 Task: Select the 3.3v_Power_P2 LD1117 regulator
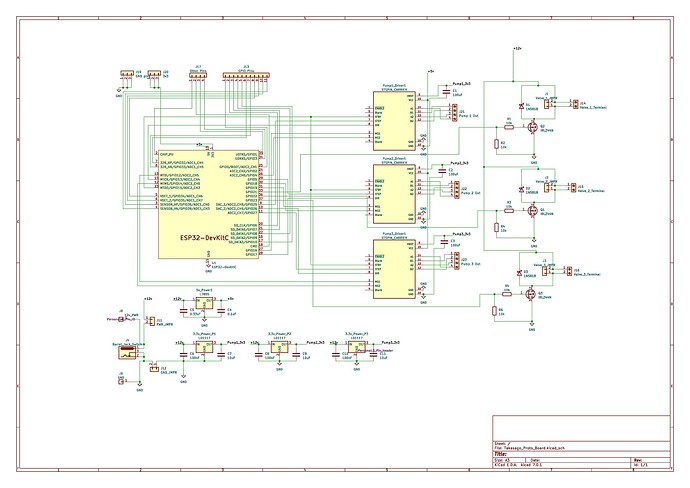pos(279,349)
